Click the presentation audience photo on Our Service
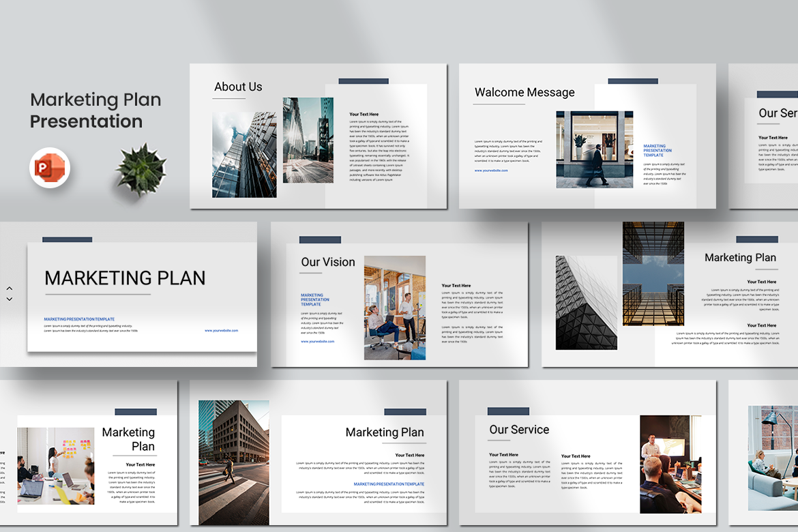The image size is (798, 532). tap(670, 464)
